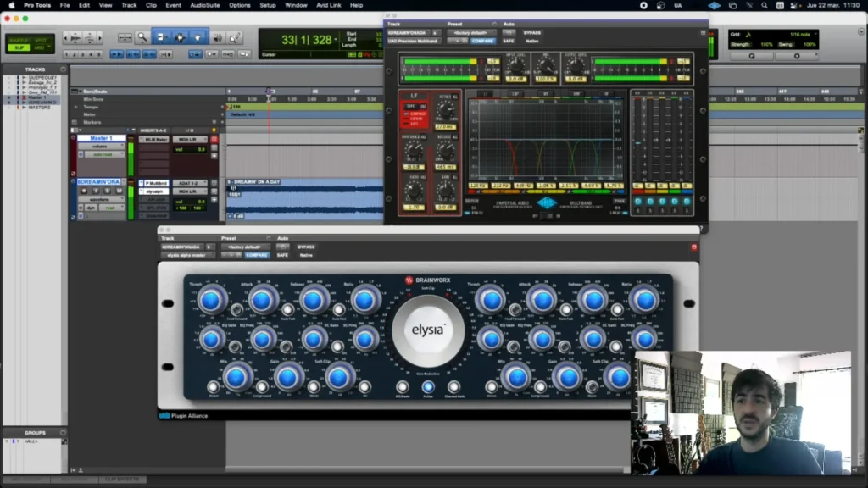This screenshot has height=488, width=868.
Task: Click the target icon in UAD plugin header
Action: [703, 33]
